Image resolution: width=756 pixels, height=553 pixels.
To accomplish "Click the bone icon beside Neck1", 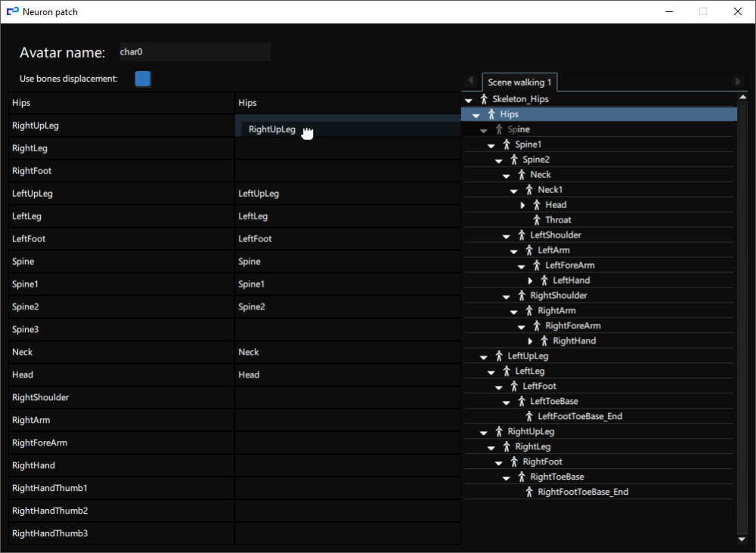I will point(529,190).
